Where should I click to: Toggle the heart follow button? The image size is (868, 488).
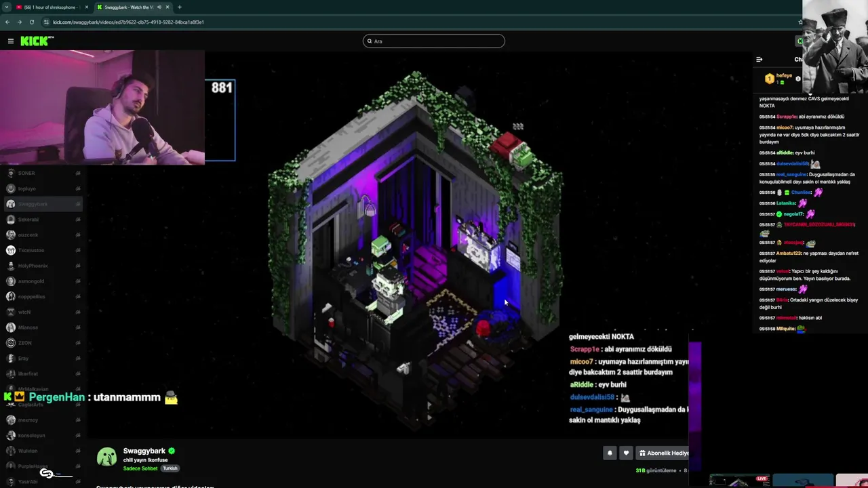(x=626, y=453)
